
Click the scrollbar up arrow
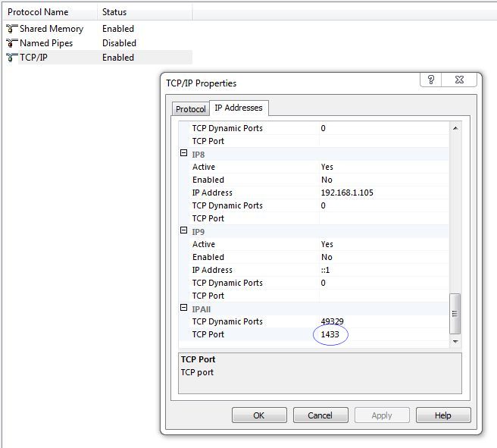[455, 128]
